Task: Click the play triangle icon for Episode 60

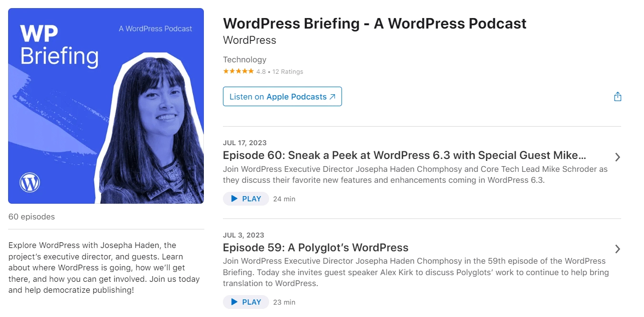Action: pyautogui.click(x=234, y=199)
